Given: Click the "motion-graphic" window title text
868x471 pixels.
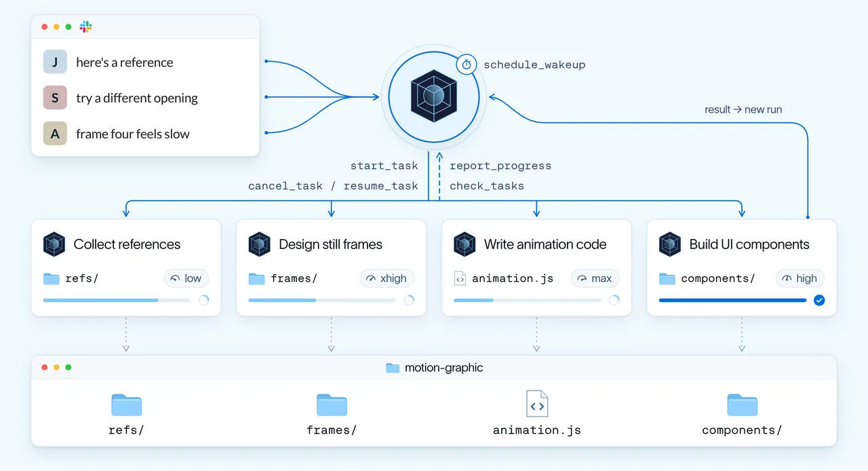Looking at the screenshot, I should tap(444, 368).
